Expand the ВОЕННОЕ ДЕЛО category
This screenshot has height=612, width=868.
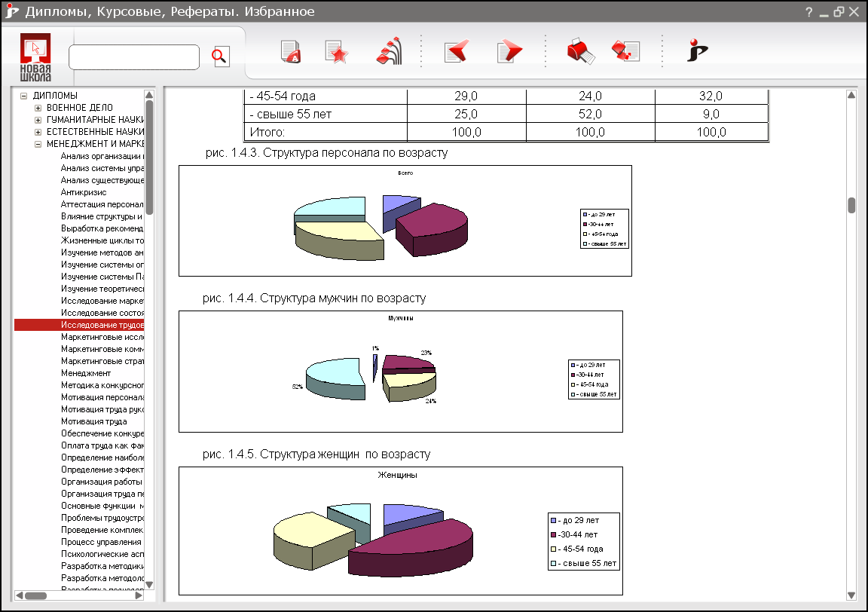38,108
